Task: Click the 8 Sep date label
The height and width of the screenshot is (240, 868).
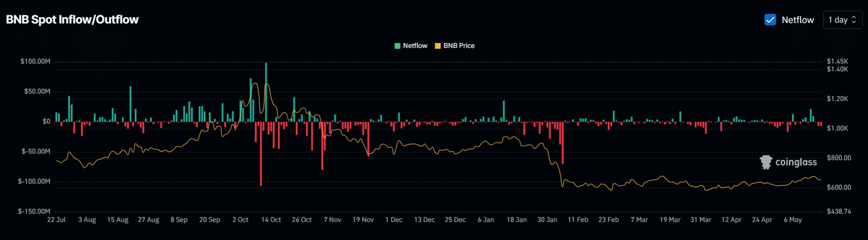Action: 179,220
